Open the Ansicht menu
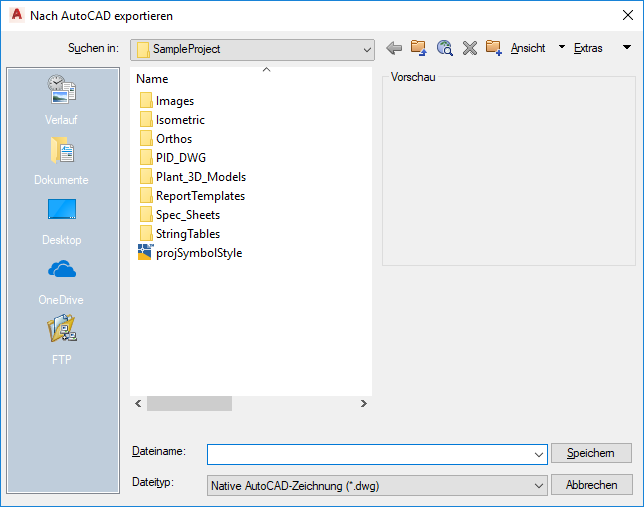This screenshot has height=507, width=644. [528, 48]
